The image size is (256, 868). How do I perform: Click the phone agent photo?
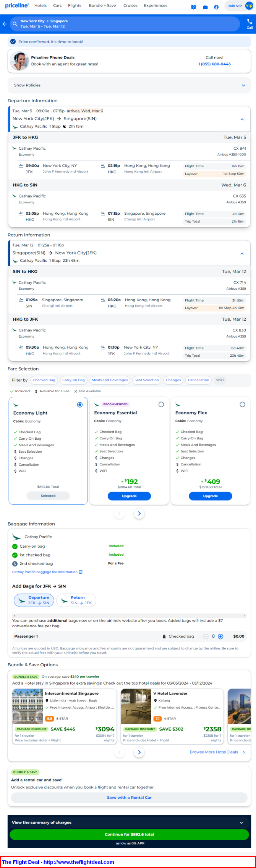[x=20, y=61]
